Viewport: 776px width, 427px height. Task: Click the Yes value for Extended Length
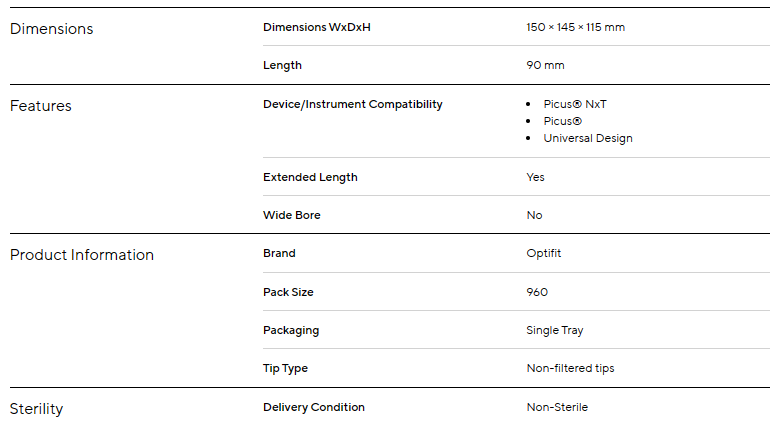tap(535, 177)
